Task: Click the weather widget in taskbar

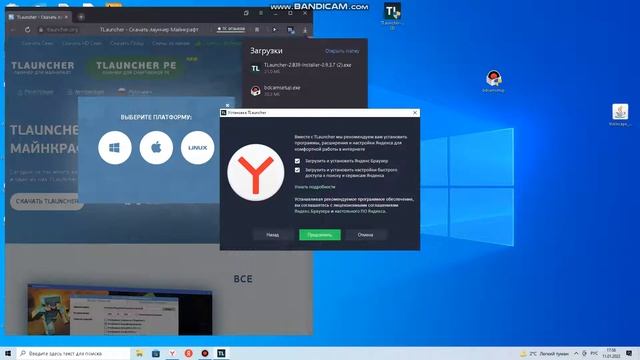Action: tap(544, 353)
